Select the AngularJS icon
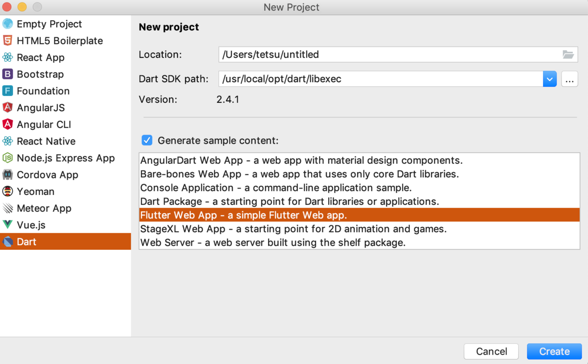The image size is (588, 364). pyautogui.click(x=7, y=108)
